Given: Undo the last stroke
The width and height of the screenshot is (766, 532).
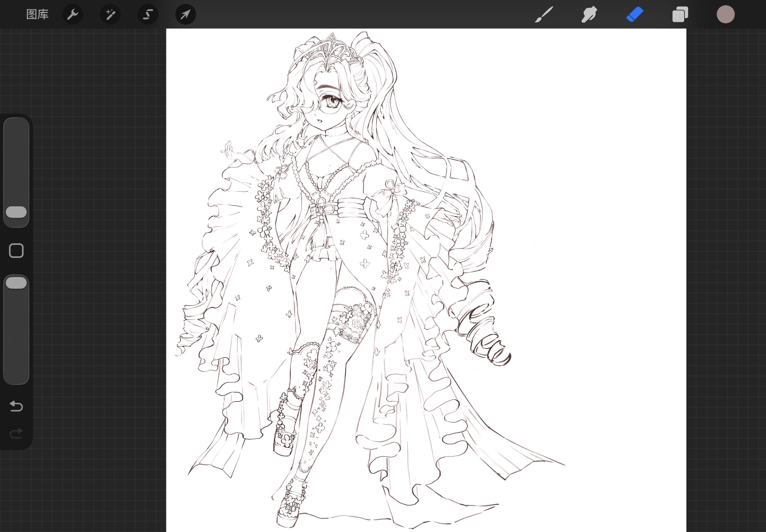Looking at the screenshot, I should [16, 406].
